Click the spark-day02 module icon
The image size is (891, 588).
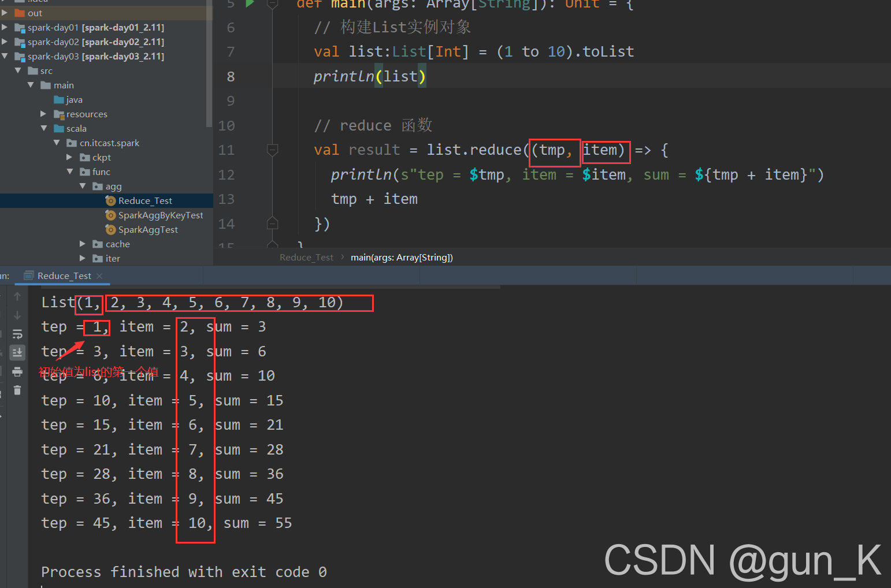[20, 42]
